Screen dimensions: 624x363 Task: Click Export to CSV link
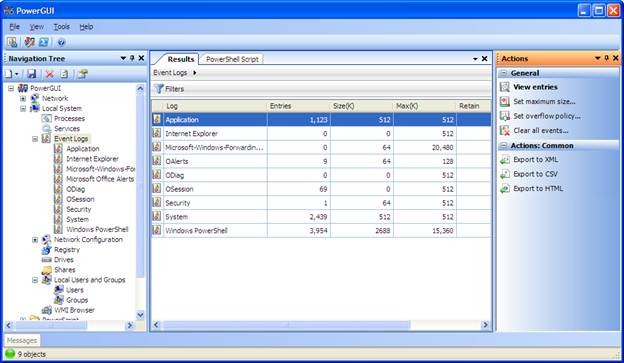535,174
